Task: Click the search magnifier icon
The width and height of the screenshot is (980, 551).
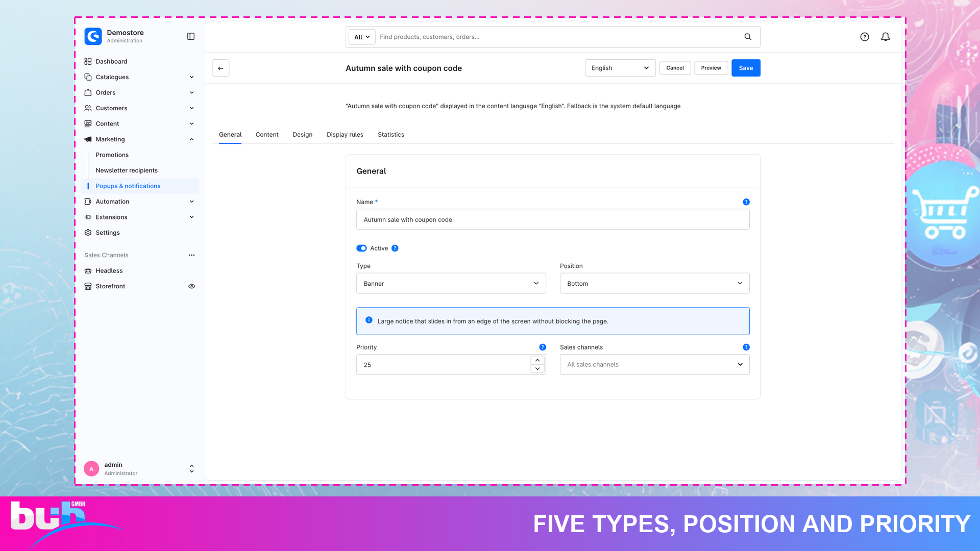Action: click(748, 37)
